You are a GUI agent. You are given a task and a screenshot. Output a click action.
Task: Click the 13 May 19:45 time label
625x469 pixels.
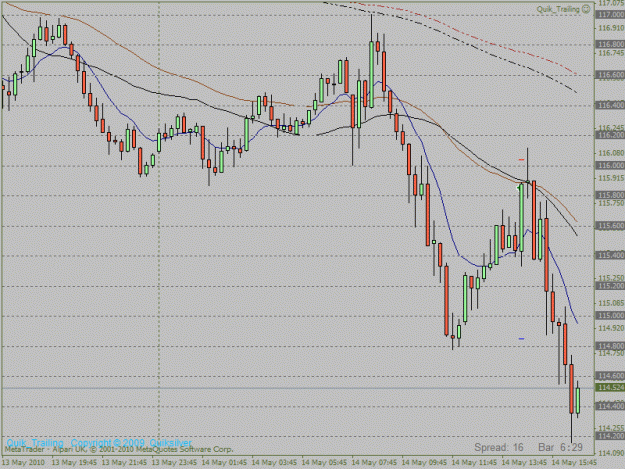[x=74, y=463]
